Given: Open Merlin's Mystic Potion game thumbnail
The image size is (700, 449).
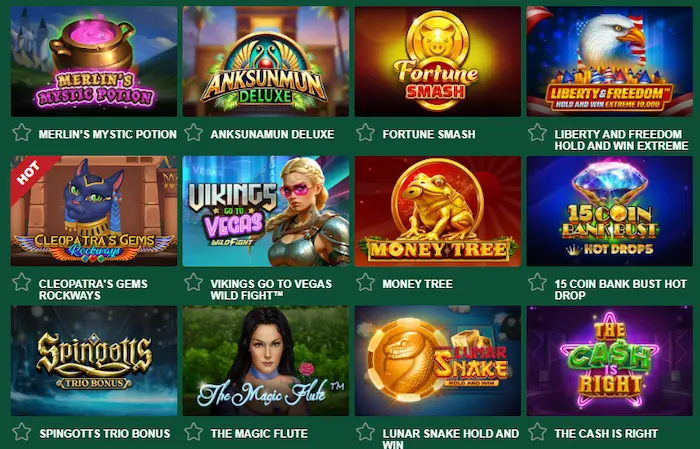Looking at the screenshot, I should tap(94, 62).
